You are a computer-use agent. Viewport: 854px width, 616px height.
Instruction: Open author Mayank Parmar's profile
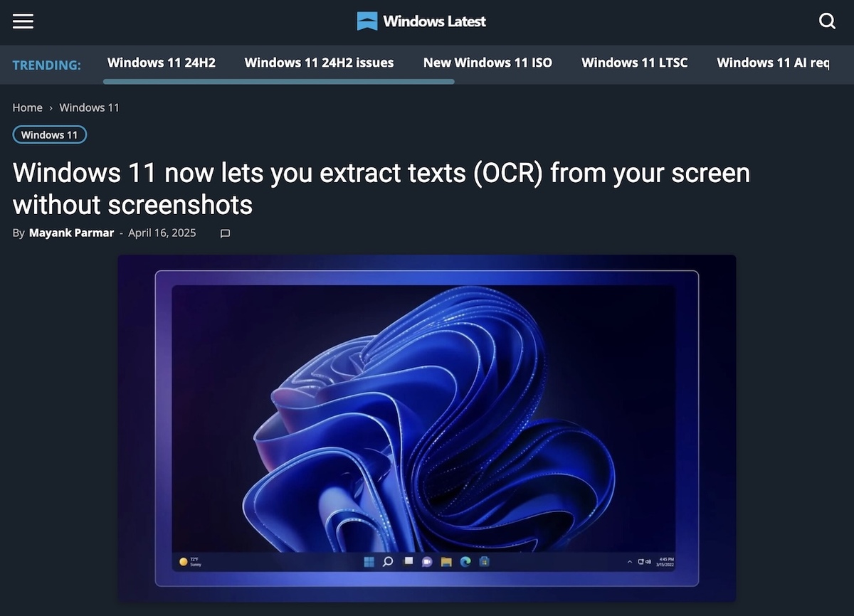point(71,233)
